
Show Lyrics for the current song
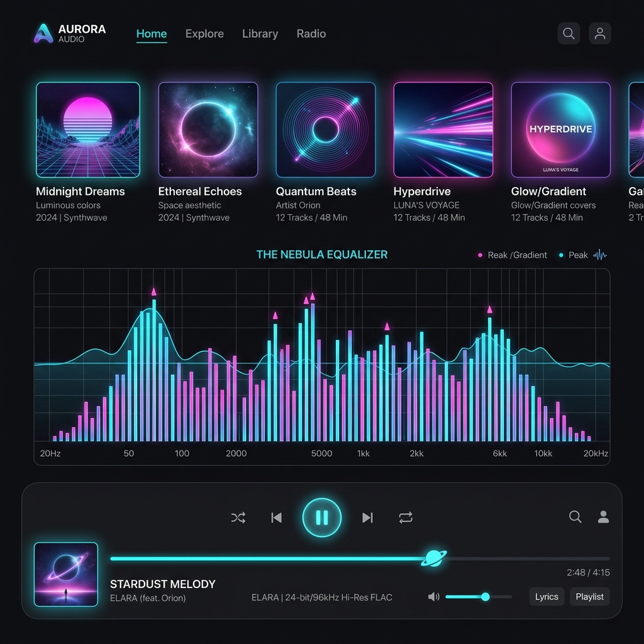[x=547, y=597]
